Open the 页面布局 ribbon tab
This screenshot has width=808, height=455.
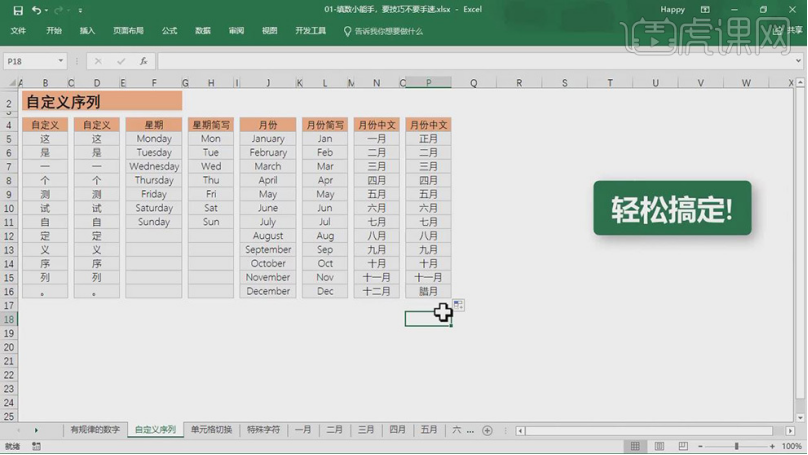click(128, 31)
